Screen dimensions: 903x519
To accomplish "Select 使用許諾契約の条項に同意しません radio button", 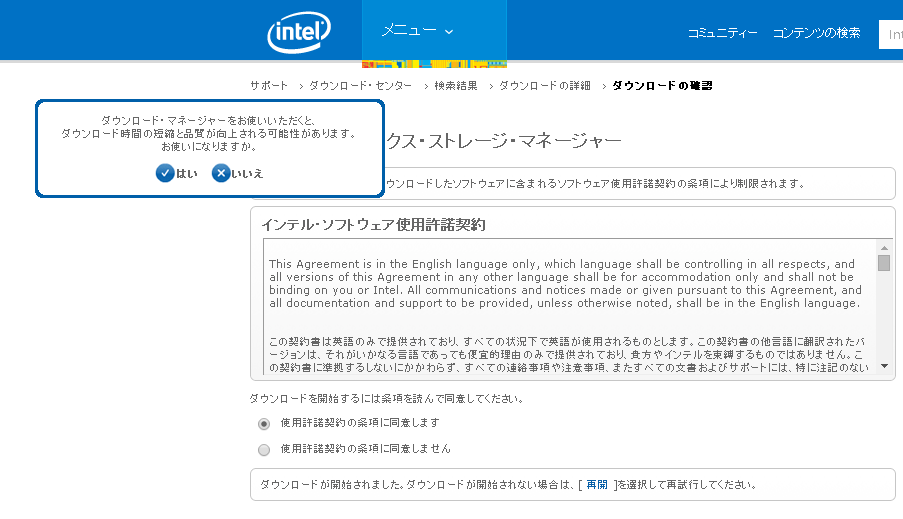I will coord(264,450).
